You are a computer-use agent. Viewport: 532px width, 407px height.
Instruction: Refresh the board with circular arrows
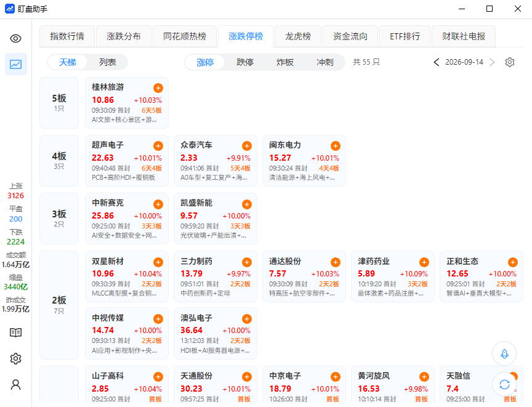tap(504, 384)
